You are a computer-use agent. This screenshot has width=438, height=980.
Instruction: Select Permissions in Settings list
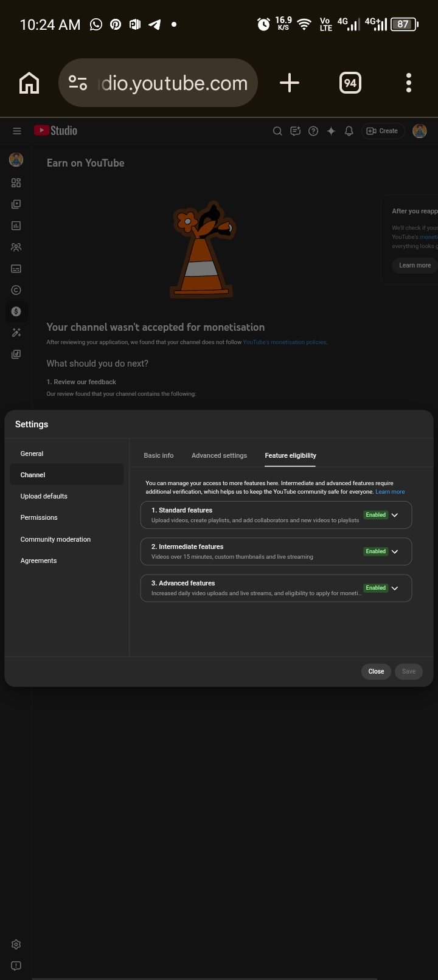click(x=67, y=517)
